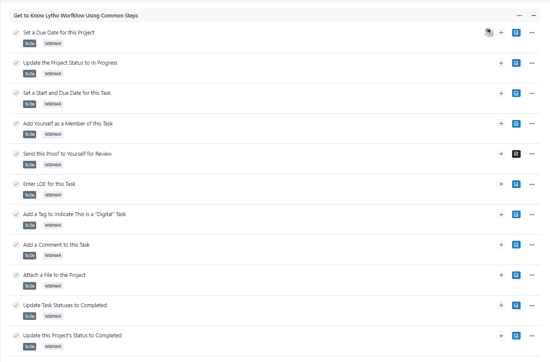Add a member to 'Add a Tag to Indicate' task

click(501, 214)
